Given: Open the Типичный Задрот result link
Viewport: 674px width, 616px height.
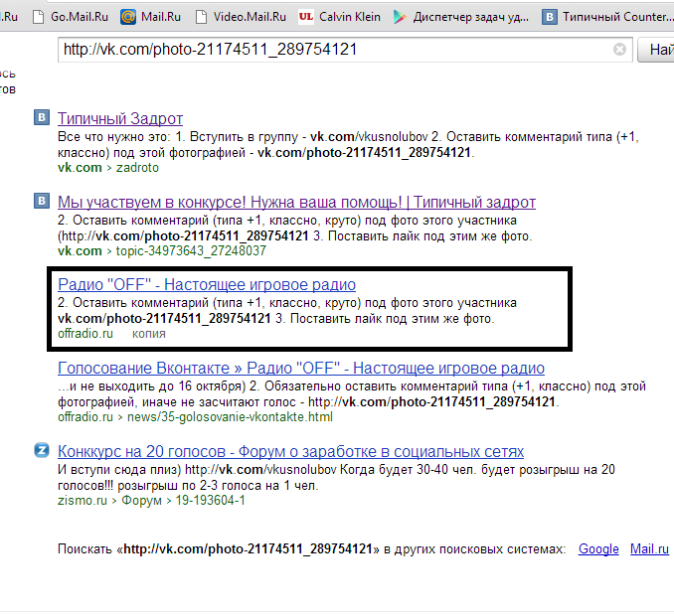Looking at the screenshot, I should [120, 118].
